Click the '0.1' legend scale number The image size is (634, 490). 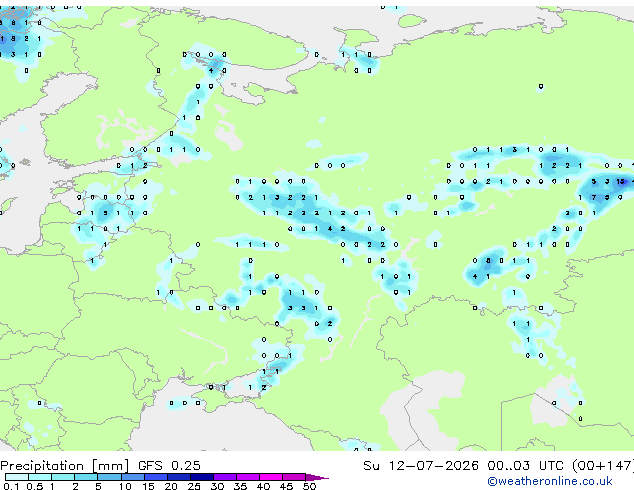(x=11, y=486)
